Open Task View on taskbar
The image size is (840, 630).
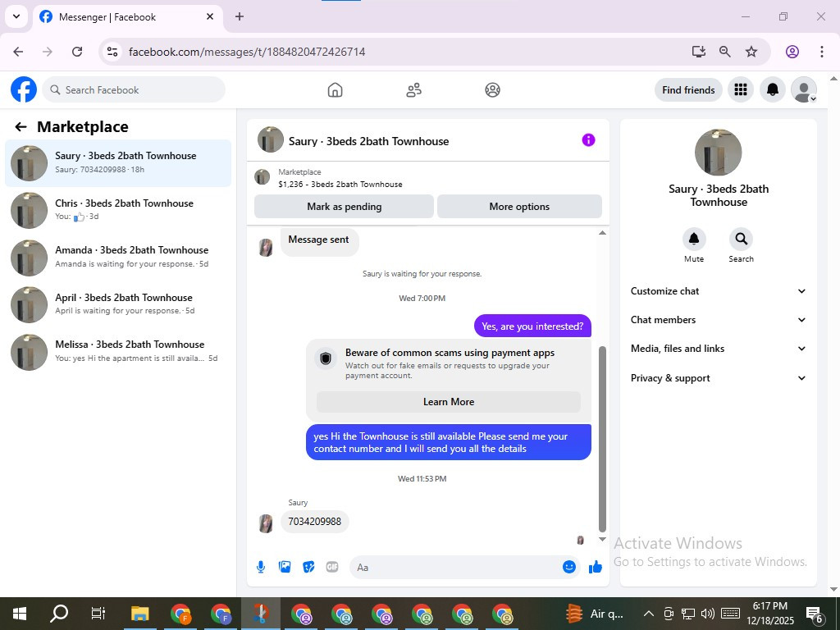(98, 614)
